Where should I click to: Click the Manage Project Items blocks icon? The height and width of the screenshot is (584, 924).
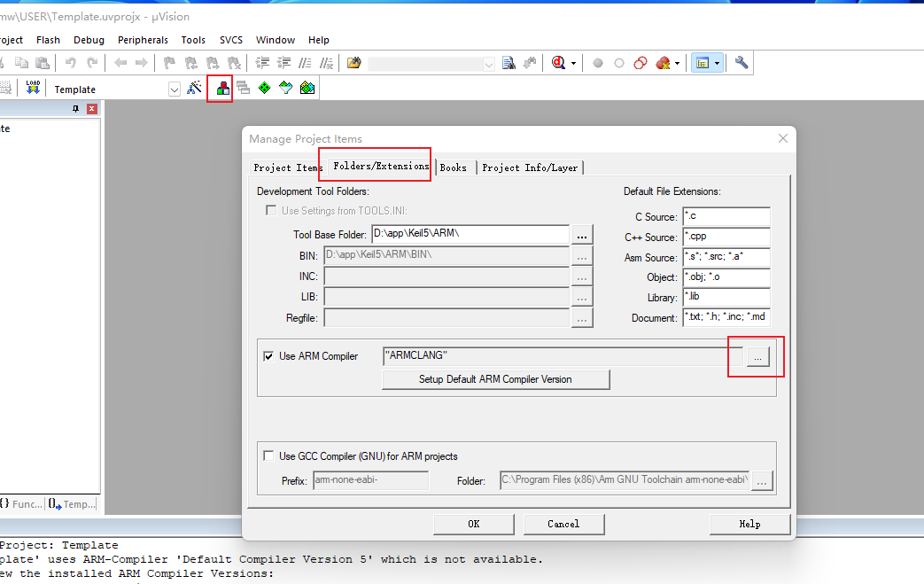[222, 89]
